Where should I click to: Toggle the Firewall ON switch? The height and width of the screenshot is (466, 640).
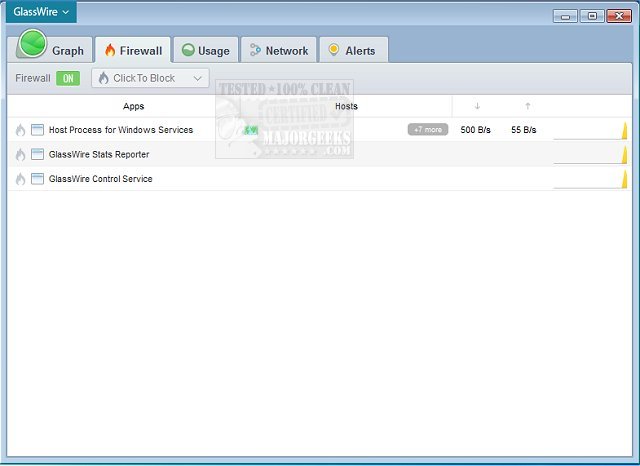point(68,78)
